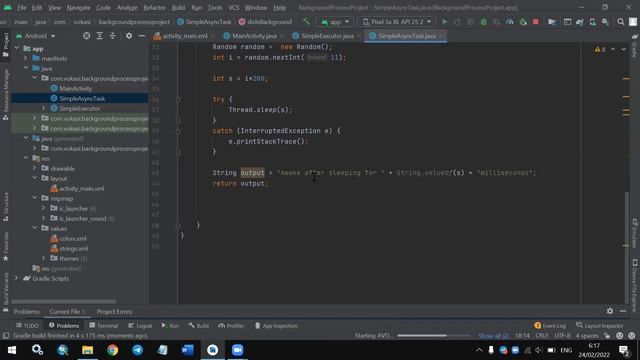Image resolution: width=640 pixels, height=360 pixels.
Task: Toggle the Resource Manager tool window
Action: [6, 95]
